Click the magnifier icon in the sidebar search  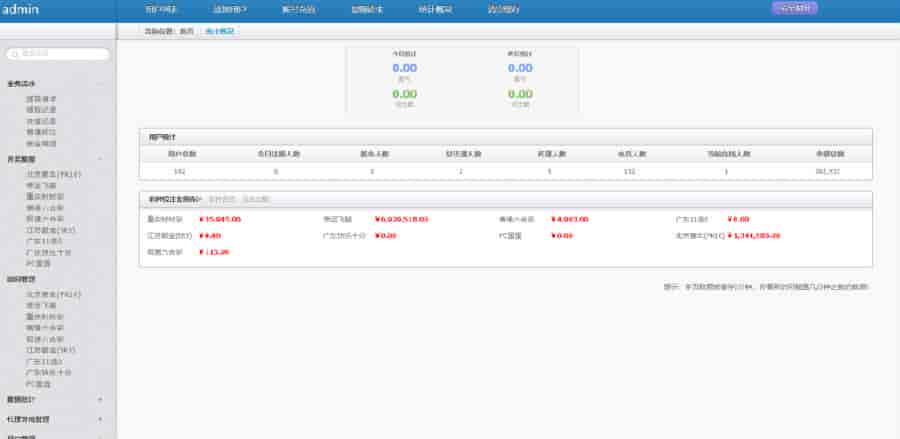[14, 54]
